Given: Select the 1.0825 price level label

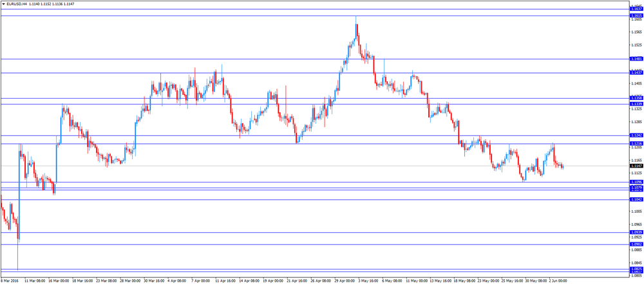Looking at the screenshot, I should click(x=636, y=269).
